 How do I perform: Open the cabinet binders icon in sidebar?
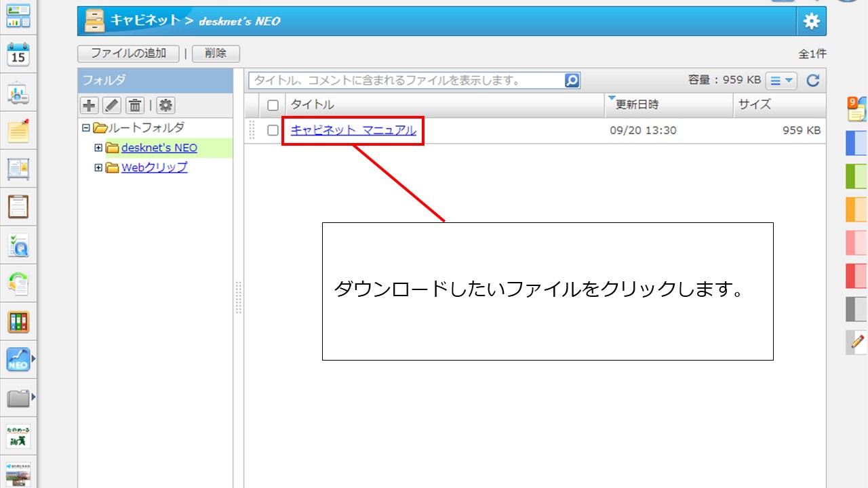point(18,322)
